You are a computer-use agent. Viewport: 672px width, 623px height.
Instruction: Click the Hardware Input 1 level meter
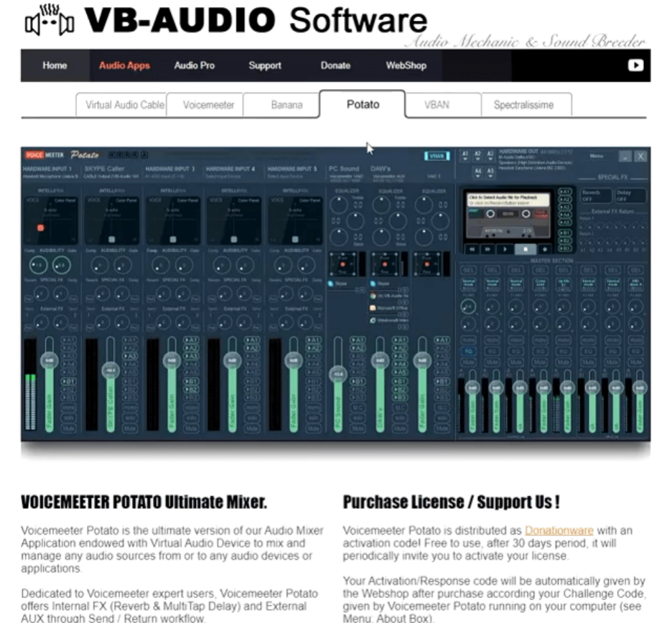click(30, 384)
